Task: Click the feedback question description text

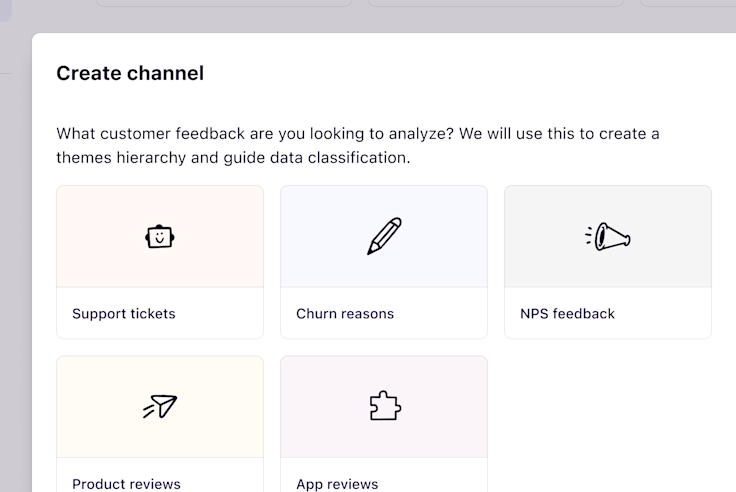Action: pos(357,146)
